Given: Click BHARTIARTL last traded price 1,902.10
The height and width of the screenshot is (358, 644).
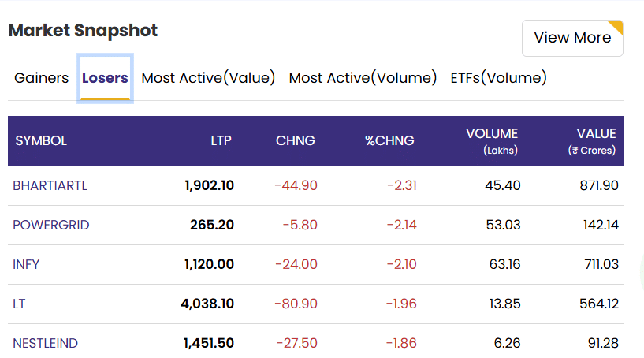Looking at the screenshot, I should [209, 186].
